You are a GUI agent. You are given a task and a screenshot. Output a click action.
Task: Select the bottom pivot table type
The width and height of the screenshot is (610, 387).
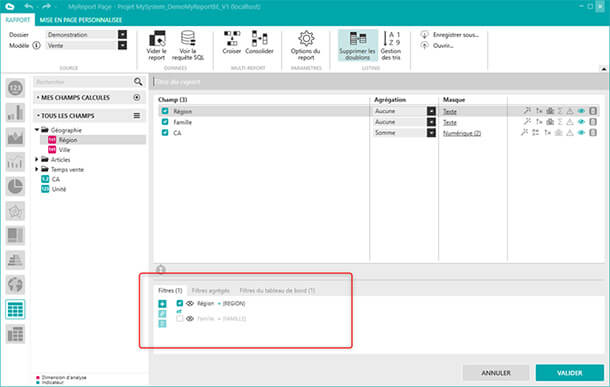pos(15,334)
